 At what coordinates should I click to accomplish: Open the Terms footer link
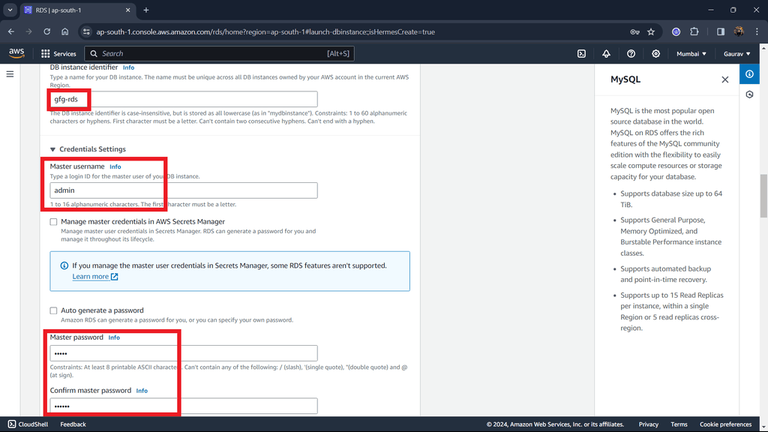pos(679,424)
